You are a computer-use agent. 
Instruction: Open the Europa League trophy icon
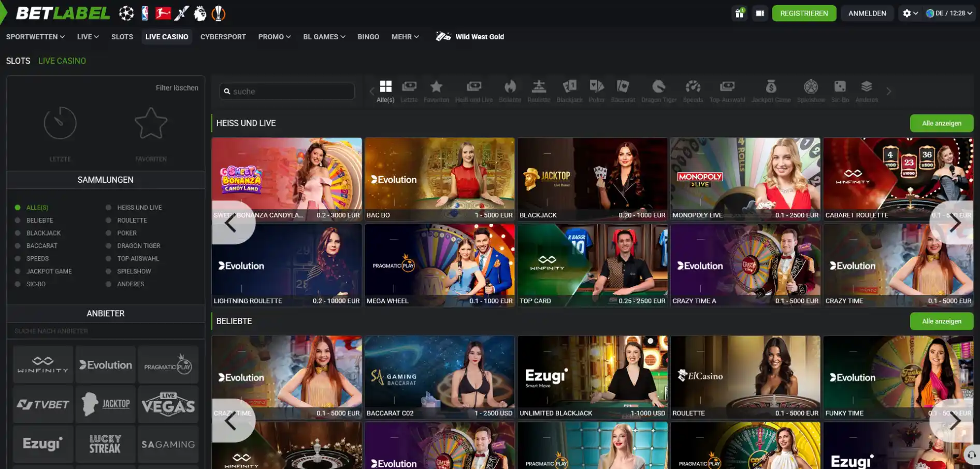[x=219, y=13]
